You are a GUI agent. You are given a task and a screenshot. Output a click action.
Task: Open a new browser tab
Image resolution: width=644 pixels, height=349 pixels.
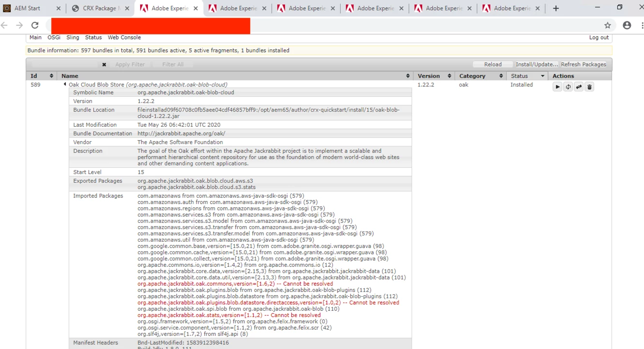coord(556,8)
